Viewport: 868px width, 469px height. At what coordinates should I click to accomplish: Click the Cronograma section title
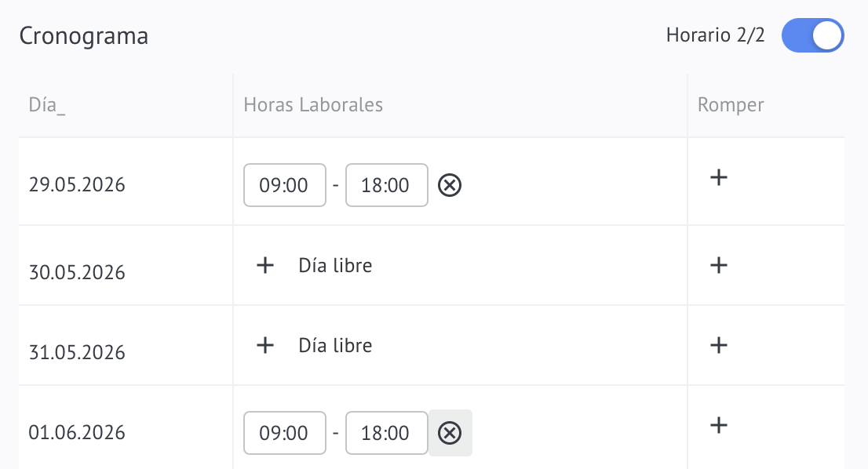point(84,37)
